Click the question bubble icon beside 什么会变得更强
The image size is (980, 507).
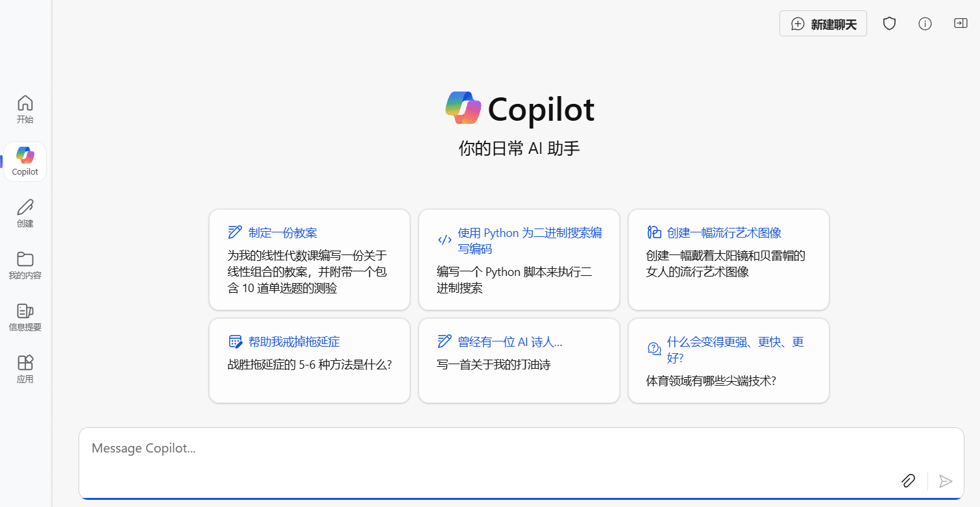[x=654, y=349]
